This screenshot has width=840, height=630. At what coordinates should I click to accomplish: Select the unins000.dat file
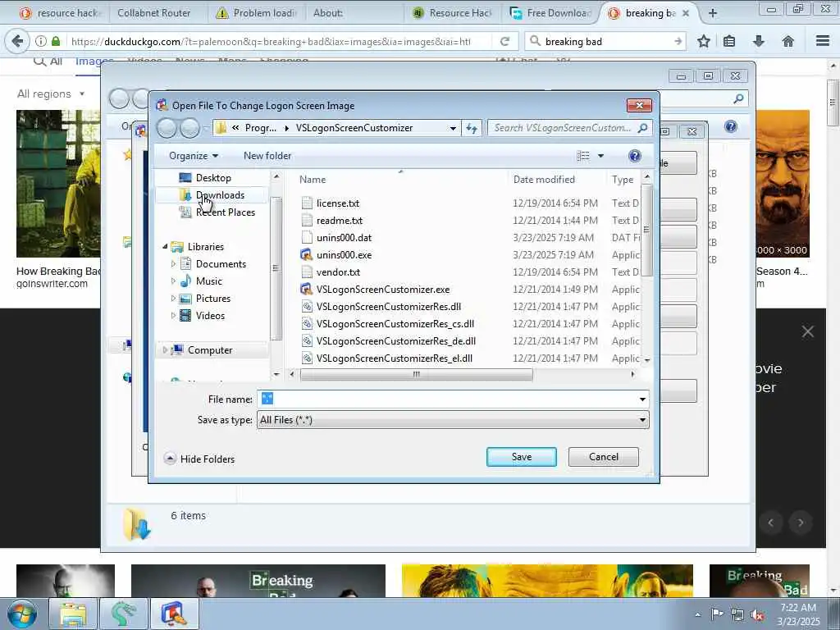click(344, 237)
